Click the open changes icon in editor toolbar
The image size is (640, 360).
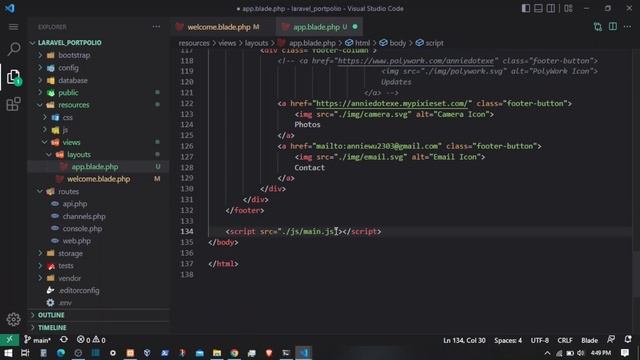[598, 27]
